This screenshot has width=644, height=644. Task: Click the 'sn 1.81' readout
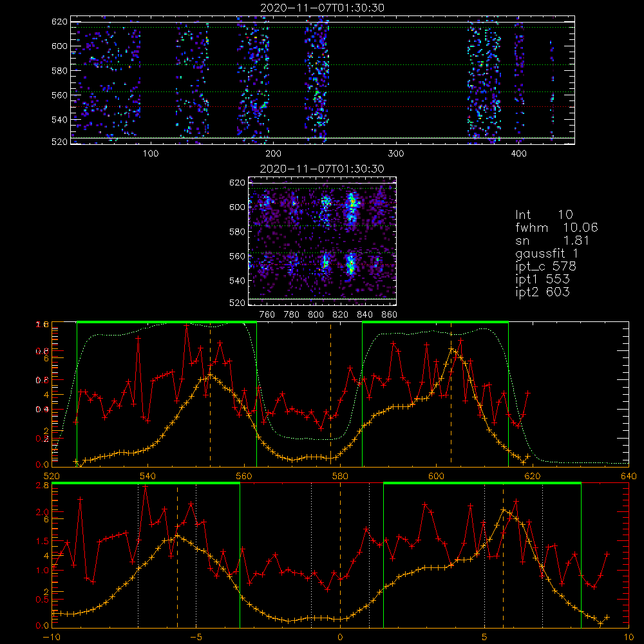point(553,240)
